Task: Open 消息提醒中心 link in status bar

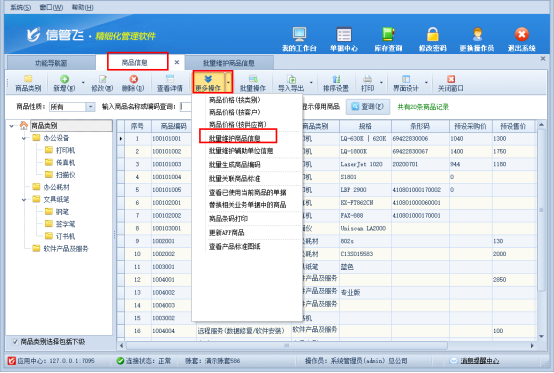Action: (x=479, y=361)
